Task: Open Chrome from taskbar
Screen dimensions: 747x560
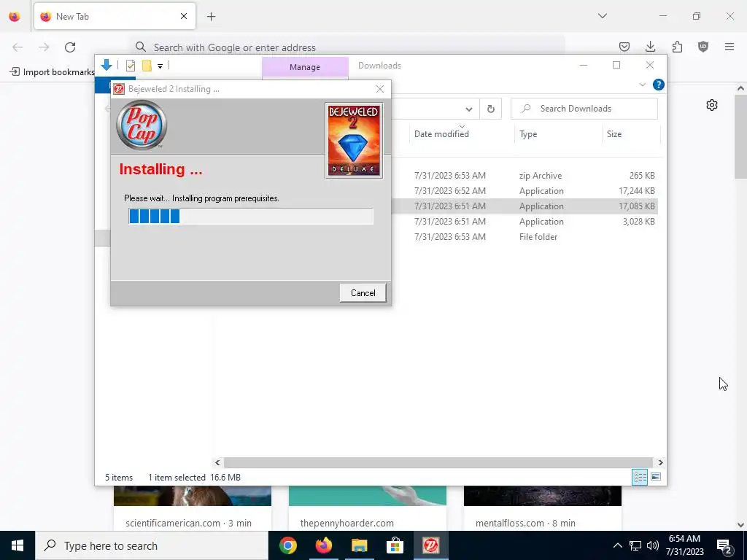Action: [287, 545]
